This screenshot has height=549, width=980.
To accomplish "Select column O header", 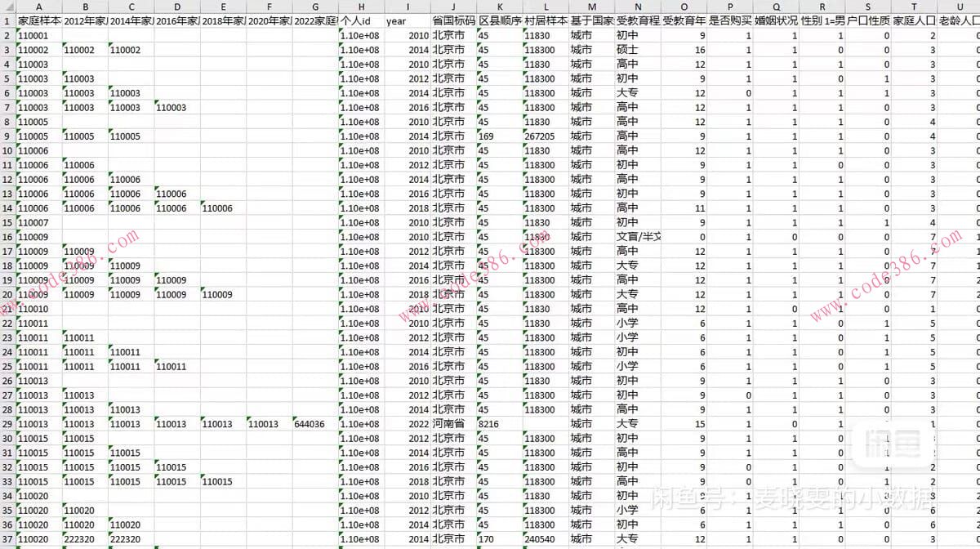I will pos(684,7).
